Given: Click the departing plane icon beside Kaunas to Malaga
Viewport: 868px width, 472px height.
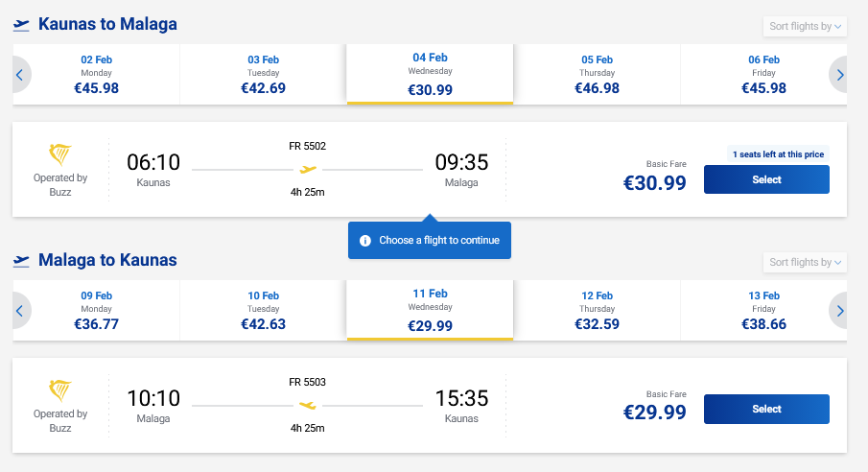Looking at the screenshot, I should click(x=21, y=25).
